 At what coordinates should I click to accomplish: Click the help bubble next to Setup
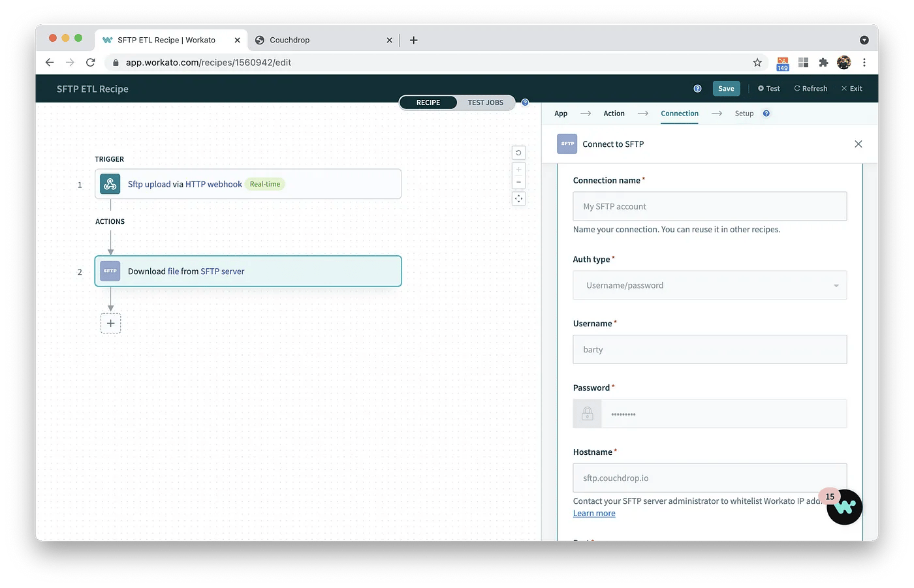click(x=766, y=113)
